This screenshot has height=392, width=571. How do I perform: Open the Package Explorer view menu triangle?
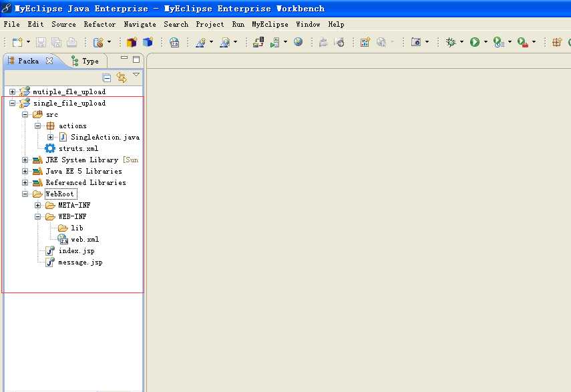click(136, 75)
